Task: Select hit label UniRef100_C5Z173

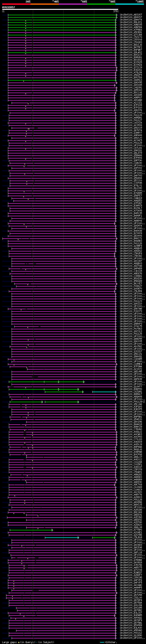Action: (131, 37)
